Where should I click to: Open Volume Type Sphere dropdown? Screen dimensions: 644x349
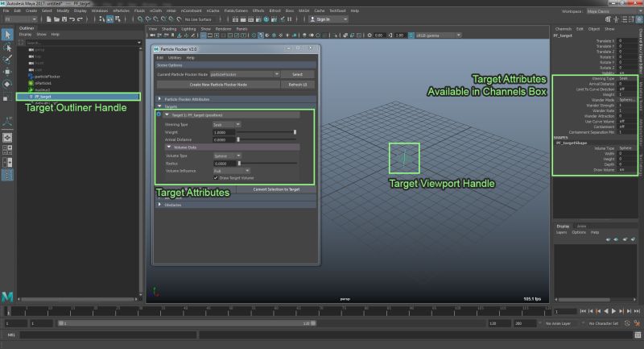(x=227, y=156)
